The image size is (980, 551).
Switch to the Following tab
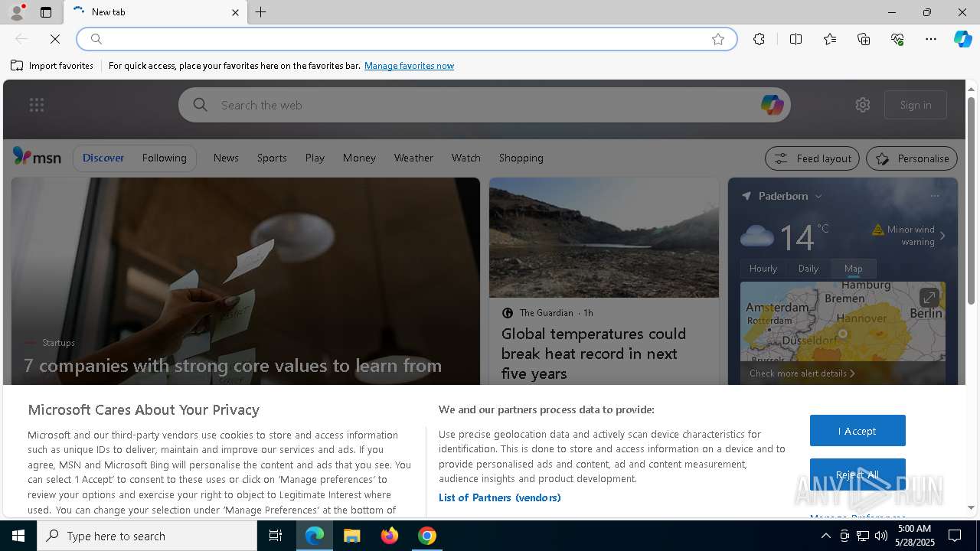point(164,158)
